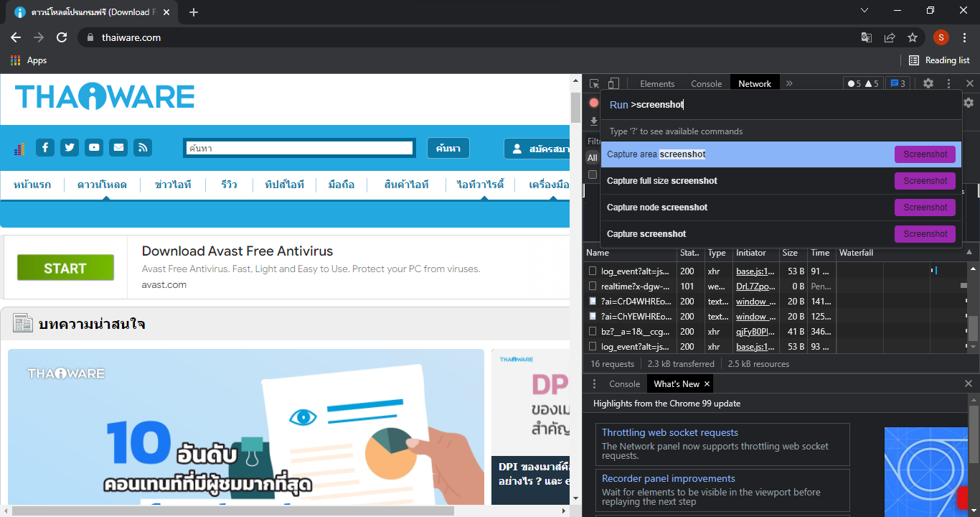Toggle the device toolbar icon
Image resolution: width=980 pixels, height=517 pixels.
613,83
